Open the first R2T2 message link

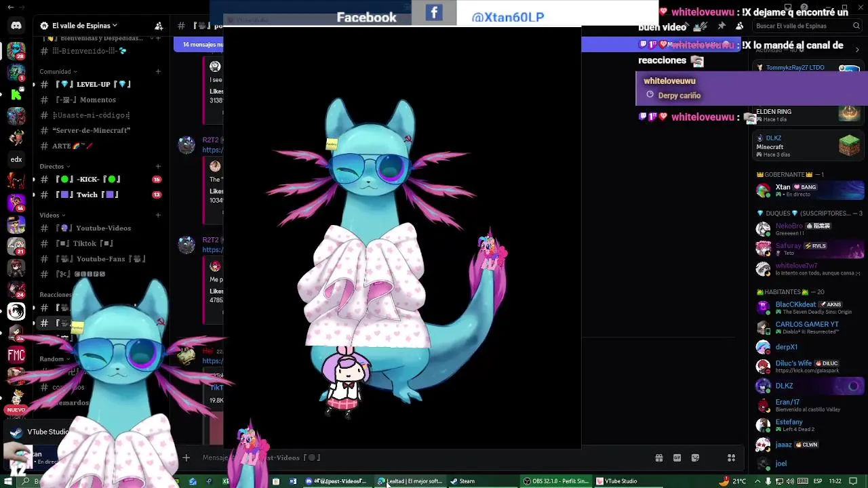(x=212, y=150)
